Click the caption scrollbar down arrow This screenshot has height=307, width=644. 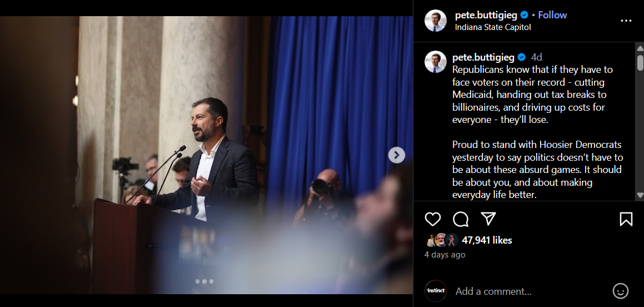pos(640,195)
